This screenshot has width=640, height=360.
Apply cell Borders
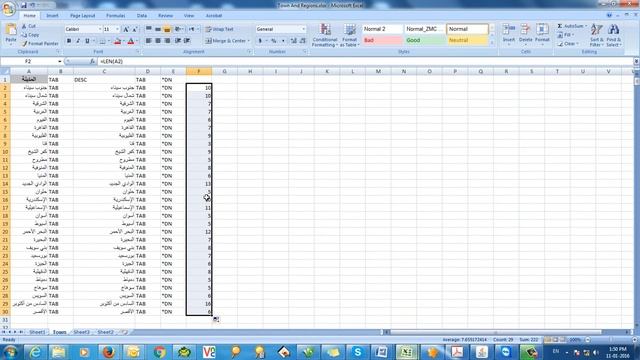(x=102, y=41)
